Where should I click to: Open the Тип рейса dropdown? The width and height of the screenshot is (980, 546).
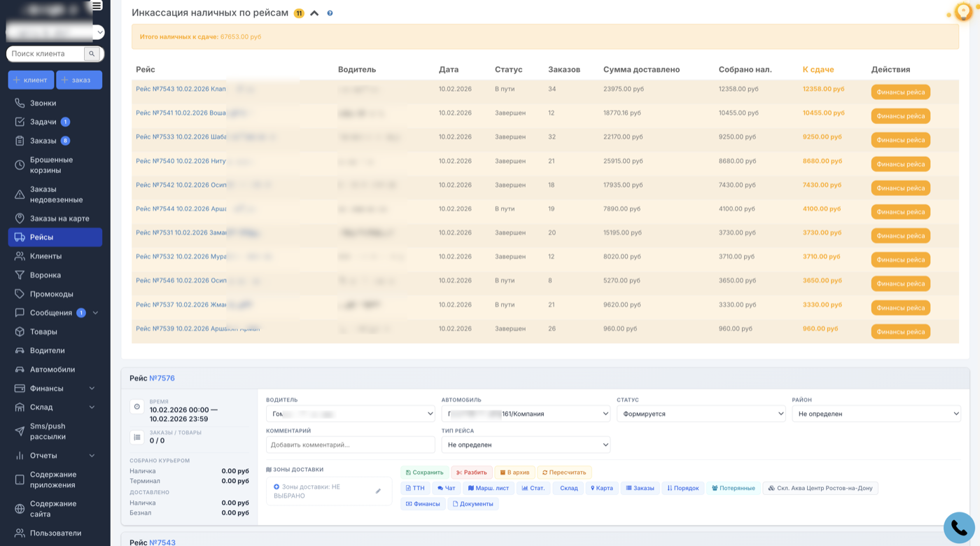[x=526, y=444]
